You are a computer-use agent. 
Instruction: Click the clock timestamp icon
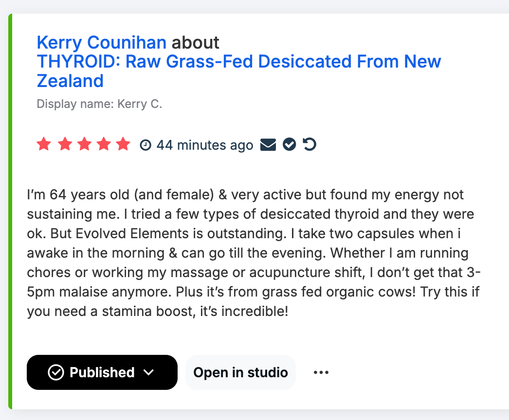[x=145, y=144]
